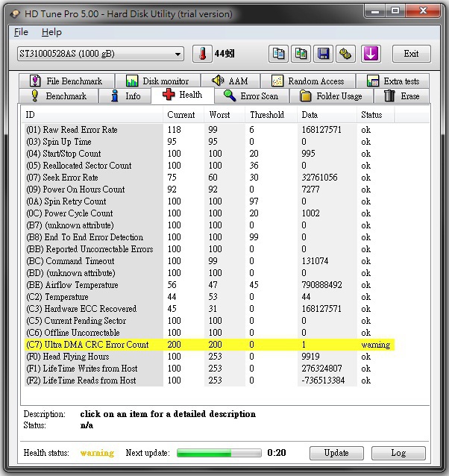Image resolution: width=449 pixels, height=476 pixels.
Task: Open the ST31000528AS drive dropdown
Action: point(101,54)
